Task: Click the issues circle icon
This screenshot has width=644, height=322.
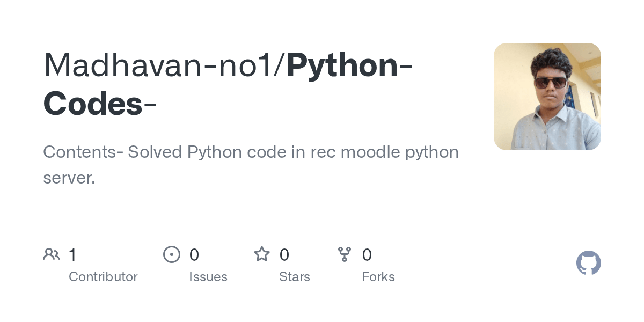Action: coord(172,254)
